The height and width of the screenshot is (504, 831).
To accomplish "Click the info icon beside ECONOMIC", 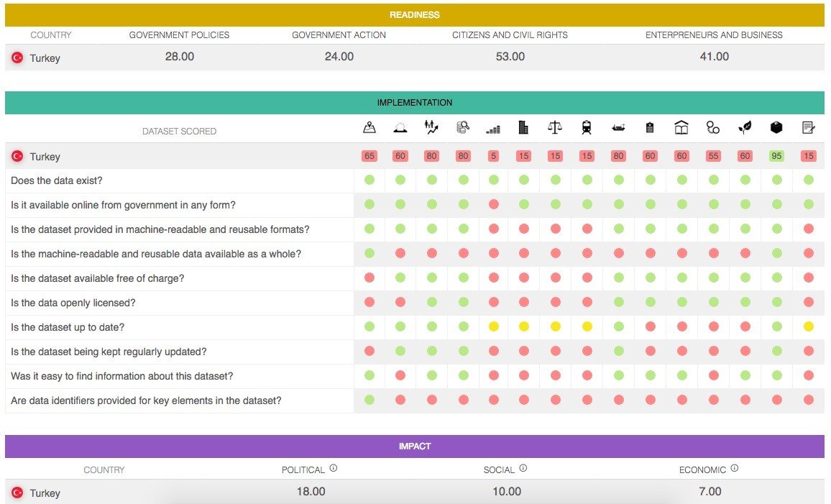I will 734,468.
